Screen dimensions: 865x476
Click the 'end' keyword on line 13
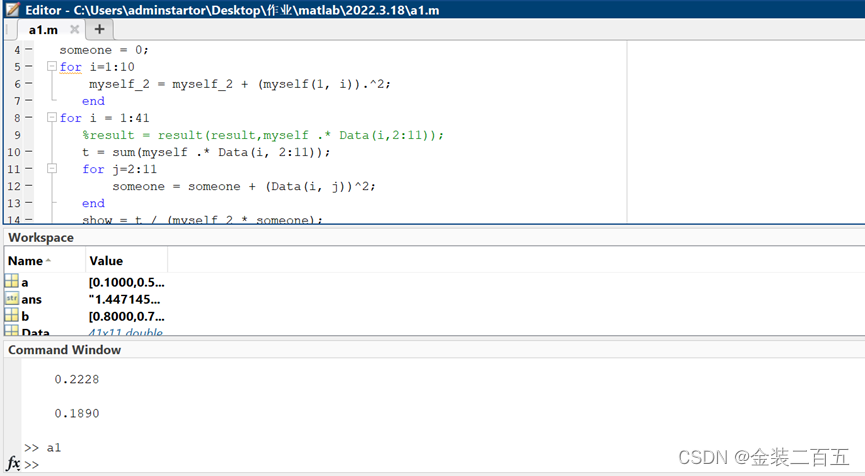93,204
